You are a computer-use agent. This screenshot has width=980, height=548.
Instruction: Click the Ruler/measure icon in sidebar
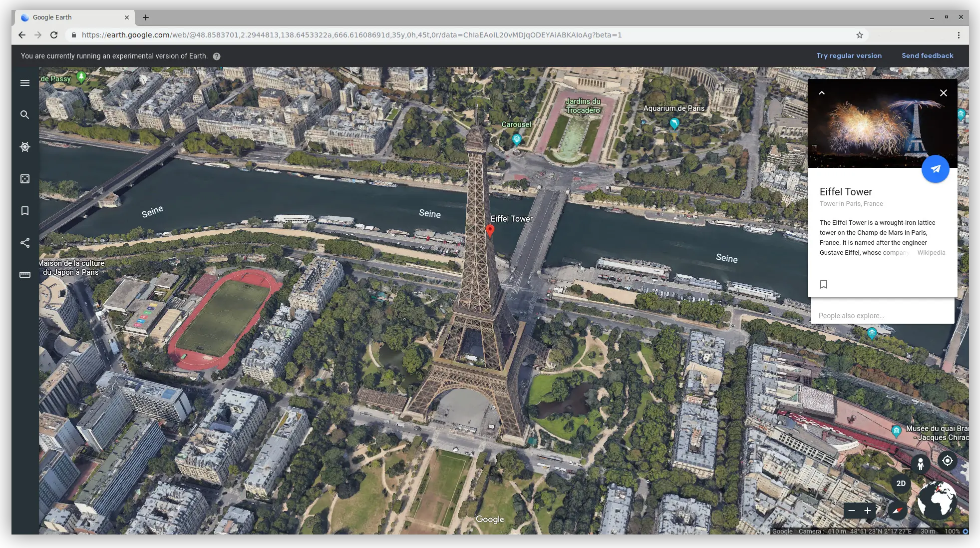[x=25, y=274]
